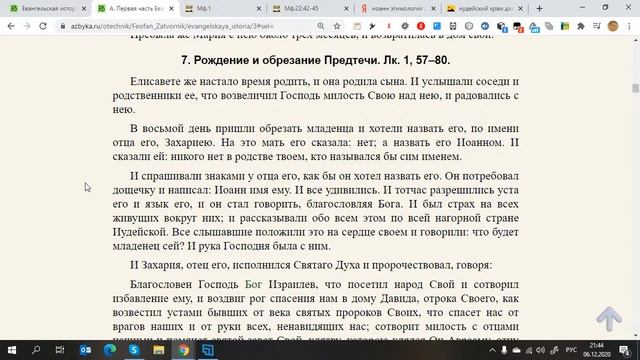Open the OneDrive cloud tray icon
This screenshot has height=360, width=640.
pos(516,350)
